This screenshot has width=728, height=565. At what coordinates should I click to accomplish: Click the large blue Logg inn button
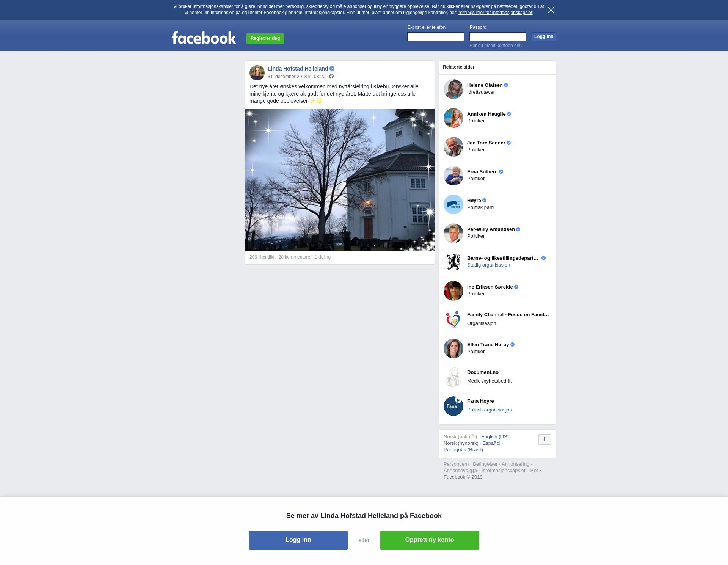pyautogui.click(x=298, y=540)
